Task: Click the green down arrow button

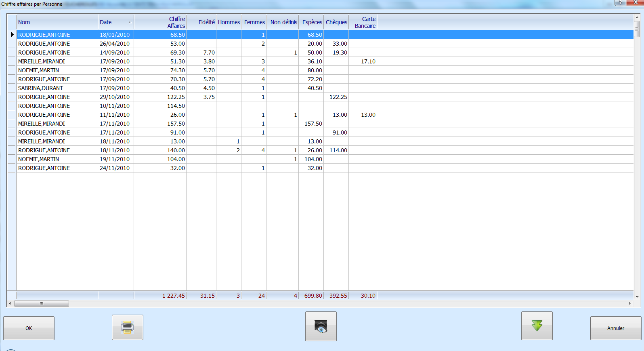Action: [x=537, y=326]
